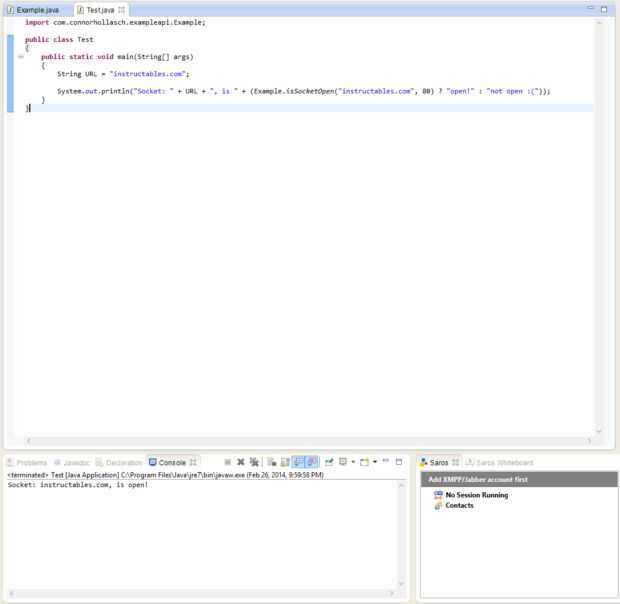Click the Console tab icon

153,462
